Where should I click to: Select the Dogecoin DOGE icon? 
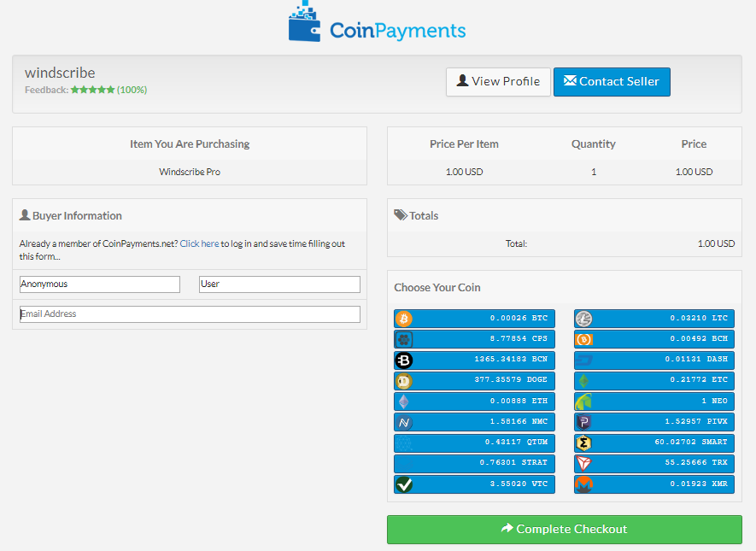pos(404,381)
